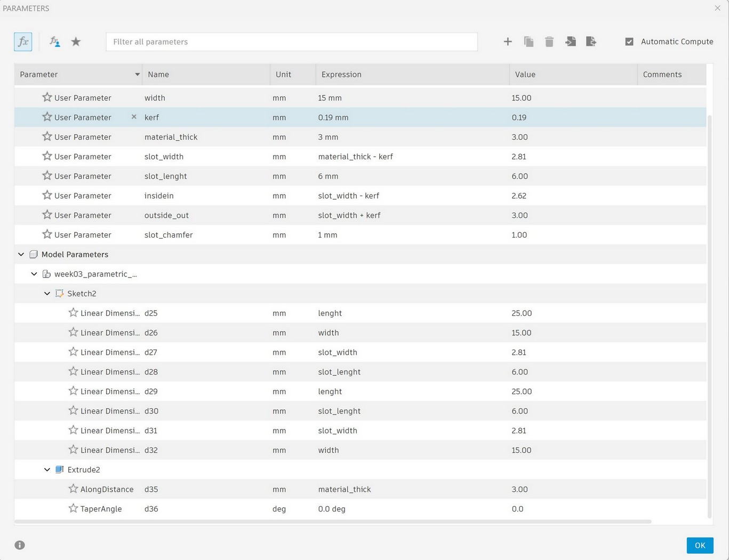Screen dimensions: 729x560
Task: Select the '3 mm' expression for material_thick
Action: click(x=328, y=137)
